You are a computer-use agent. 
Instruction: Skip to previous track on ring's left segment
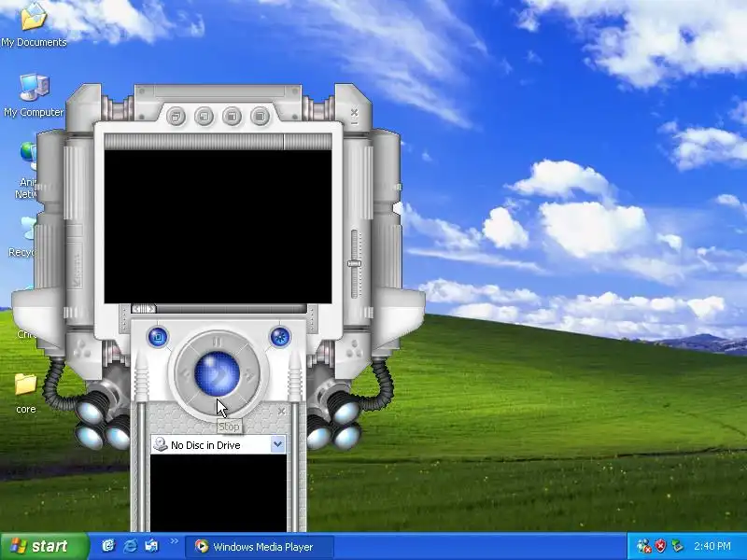pos(185,374)
